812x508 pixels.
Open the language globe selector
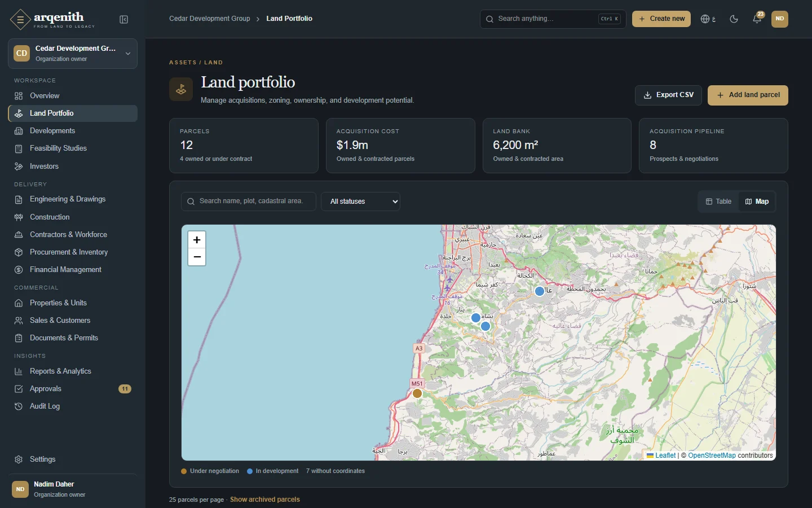pyautogui.click(x=708, y=19)
